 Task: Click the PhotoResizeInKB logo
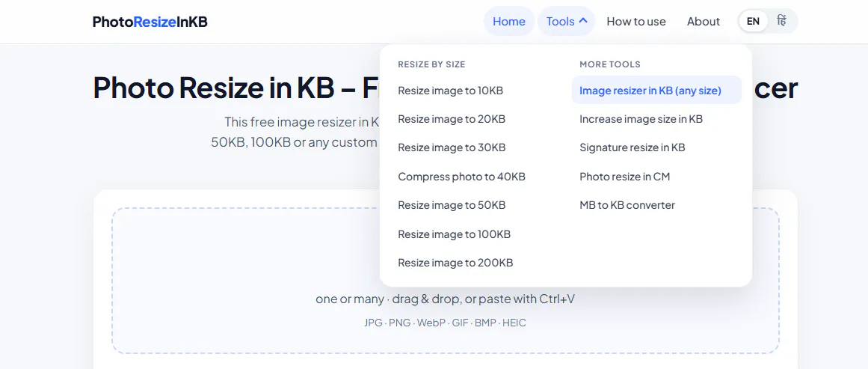pyautogui.click(x=150, y=22)
